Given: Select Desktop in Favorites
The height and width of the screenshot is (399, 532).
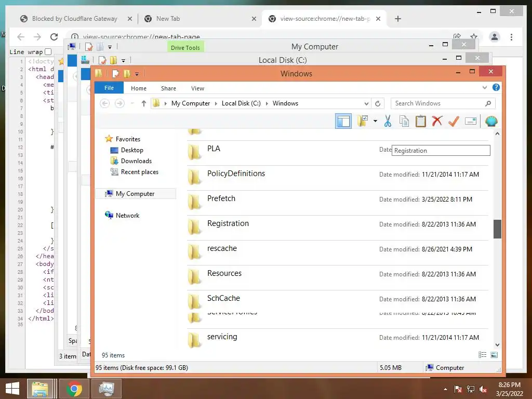Looking at the screenshot, I should coord(132,150).
